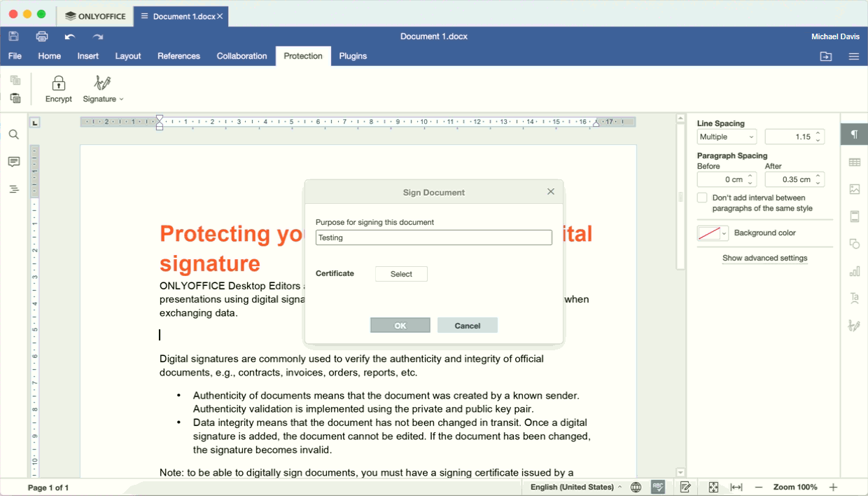Toggle track changes in the status bar

(x=685, y=486)
